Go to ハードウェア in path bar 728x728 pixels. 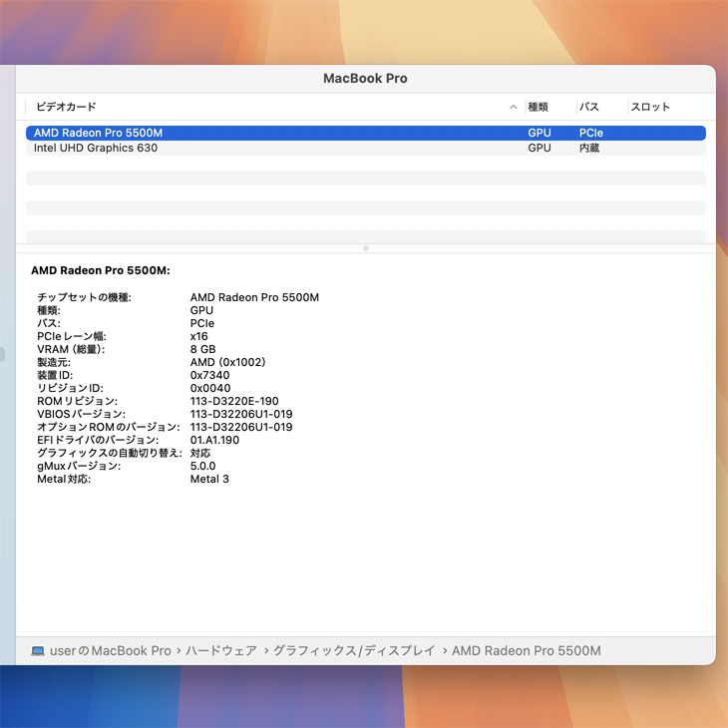tap(221, 651)
